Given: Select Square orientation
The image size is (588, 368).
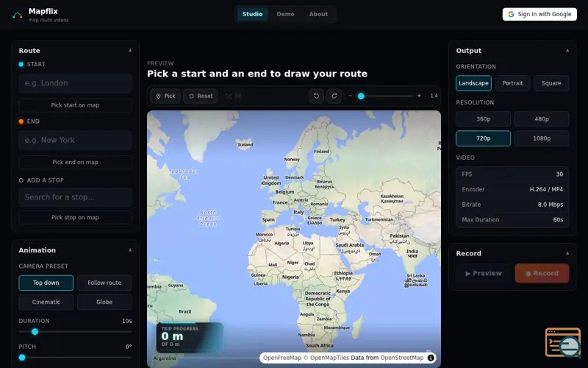Looking at the screenshot, I should pos(551,83).
